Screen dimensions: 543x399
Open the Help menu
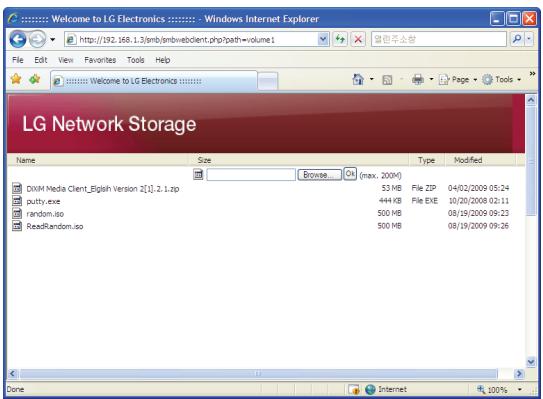[162, 60]
